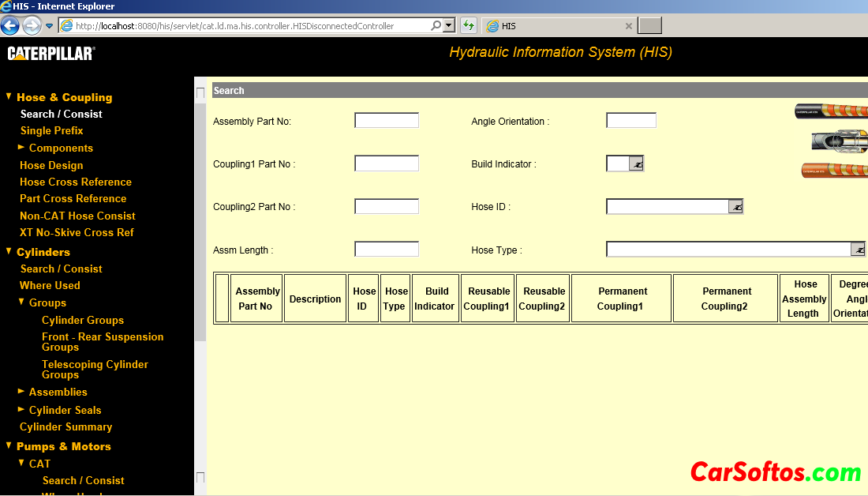Expand the Cylinder Seals node
The image size is (868, 496).
[21, 410]
